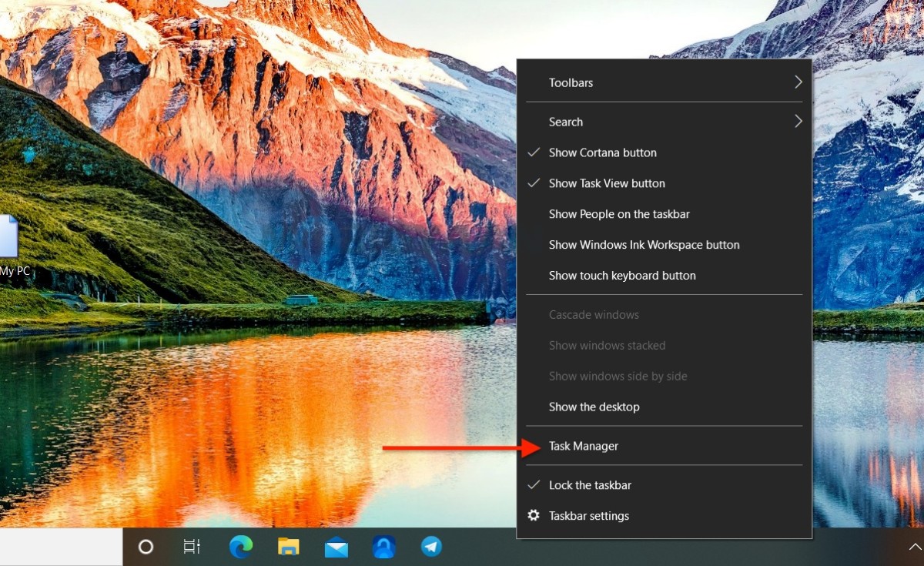This screenshot has width=924, height=566.
Task: Click Show touch keyboard button entry
Action: point(622,276)
